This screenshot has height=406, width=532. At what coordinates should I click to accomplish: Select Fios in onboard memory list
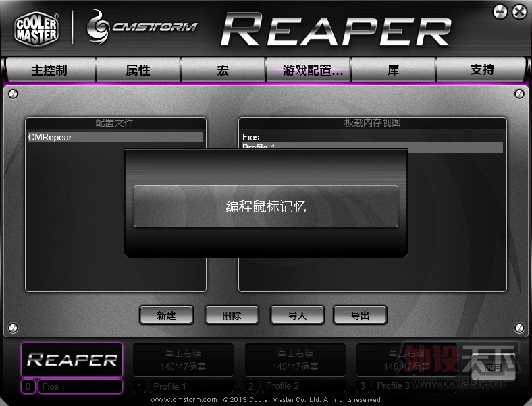(372, 137)
